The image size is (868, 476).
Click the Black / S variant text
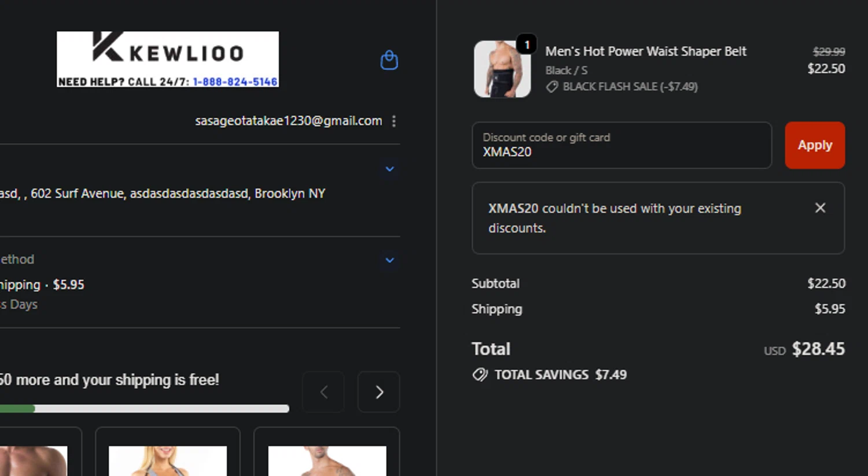567,70
